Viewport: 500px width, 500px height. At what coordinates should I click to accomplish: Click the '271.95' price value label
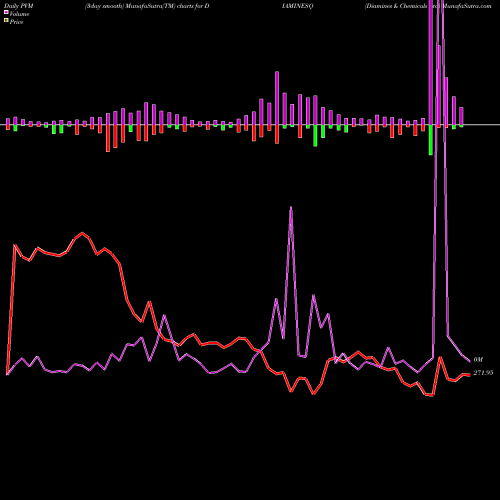(x=483, y=373)
